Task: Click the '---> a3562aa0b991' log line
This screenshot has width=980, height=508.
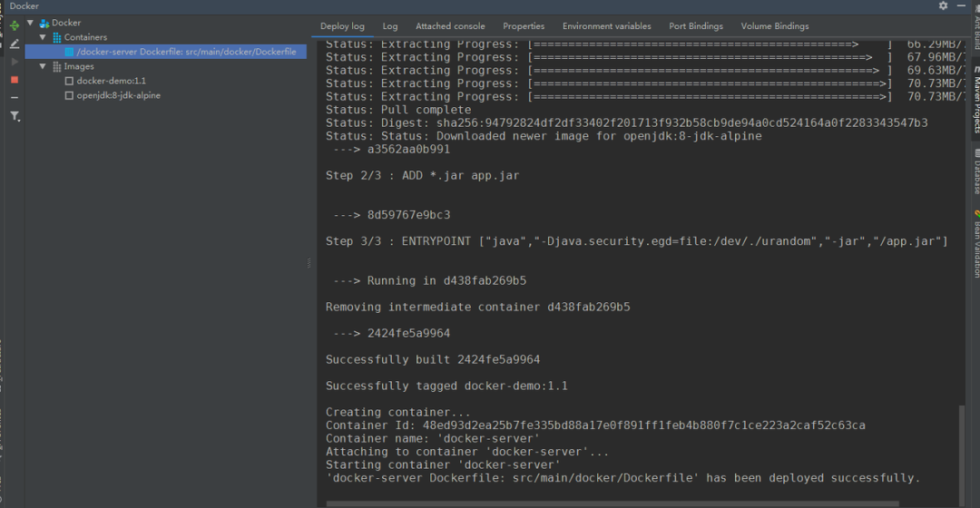Action: click(391, 150)
